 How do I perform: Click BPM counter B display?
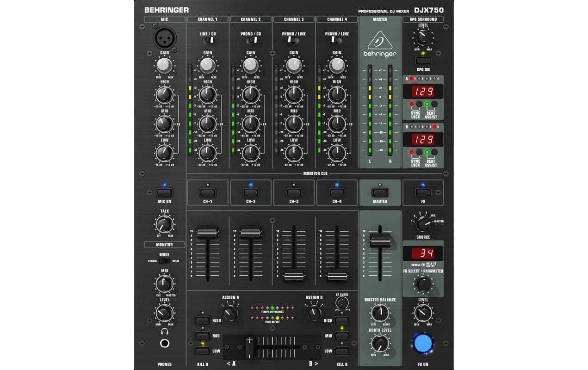423,139
